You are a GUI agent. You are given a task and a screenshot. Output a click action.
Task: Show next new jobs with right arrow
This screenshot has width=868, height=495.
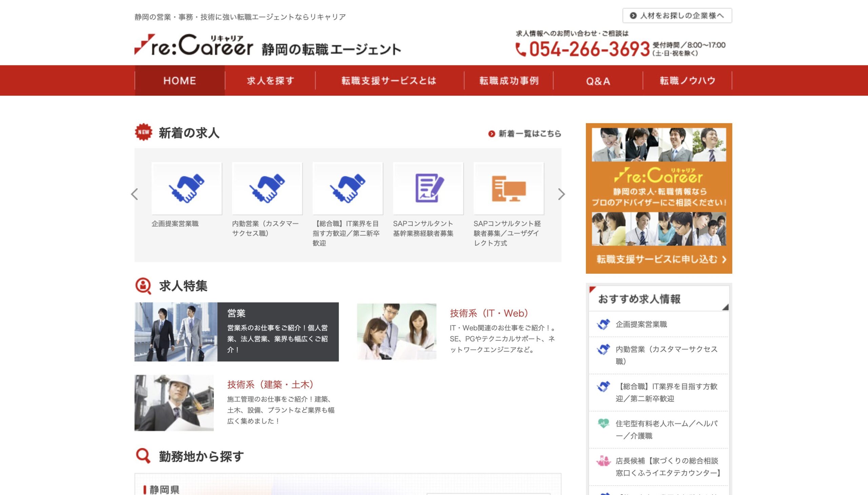click(x=561, y=194)
